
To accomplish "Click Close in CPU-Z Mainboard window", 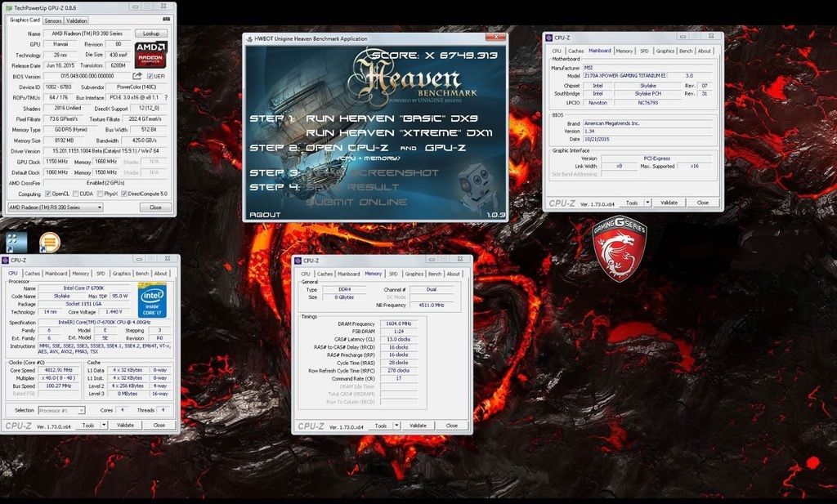I will coord(703,203).
